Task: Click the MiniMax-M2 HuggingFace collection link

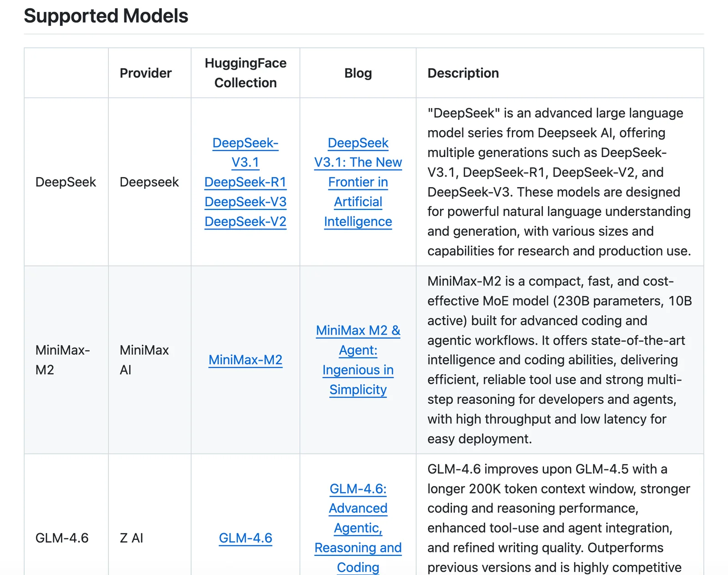Action: coord(245,360)
